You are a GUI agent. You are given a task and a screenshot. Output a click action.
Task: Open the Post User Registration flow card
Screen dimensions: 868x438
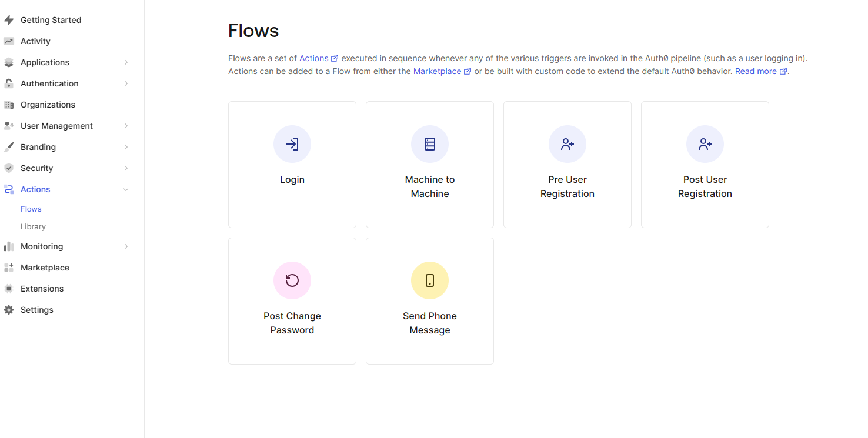click(x=705, y=165)
